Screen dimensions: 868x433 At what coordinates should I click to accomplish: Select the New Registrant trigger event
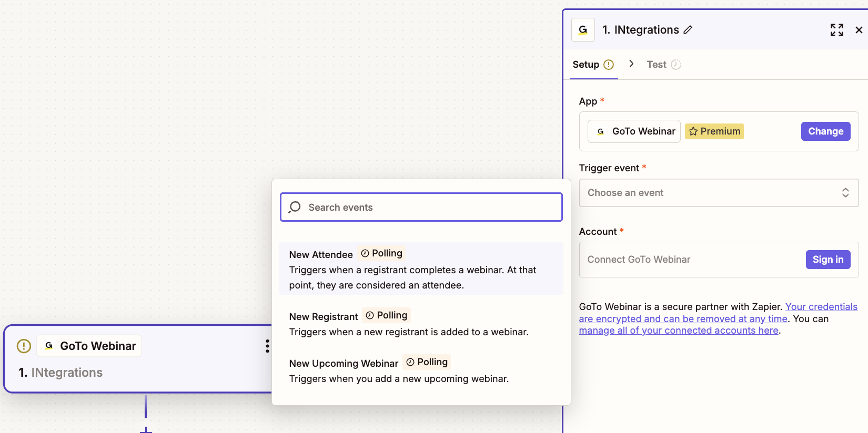[x=421, y=323]
